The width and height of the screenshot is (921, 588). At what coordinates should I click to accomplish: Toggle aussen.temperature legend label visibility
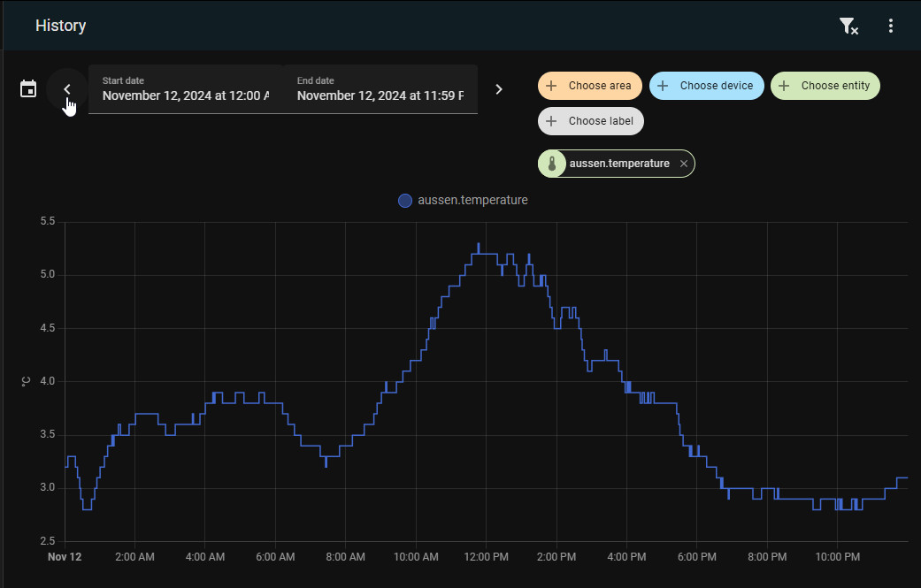(x=472, y=200)
